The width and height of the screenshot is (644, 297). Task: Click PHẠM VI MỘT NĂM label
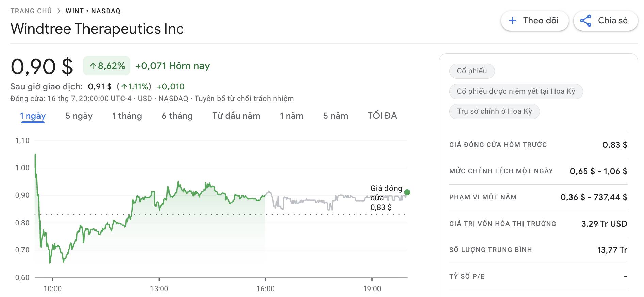click(483, 197)
